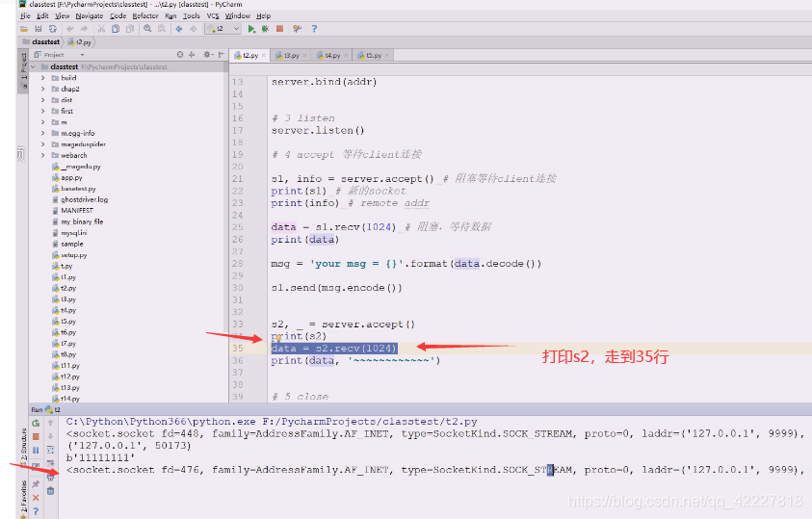This screenshot has width=812, height=519.
Task: Pause output in Run panel
Action: point(36,451)
